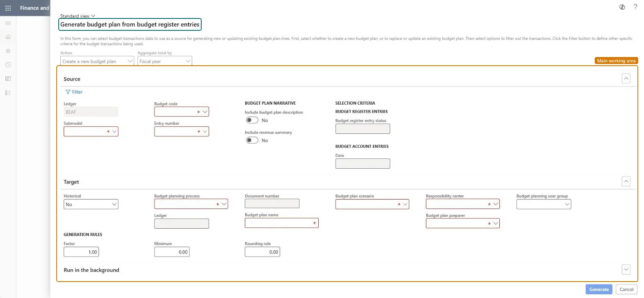Enable Include revenue summary switch

[252, 140]
